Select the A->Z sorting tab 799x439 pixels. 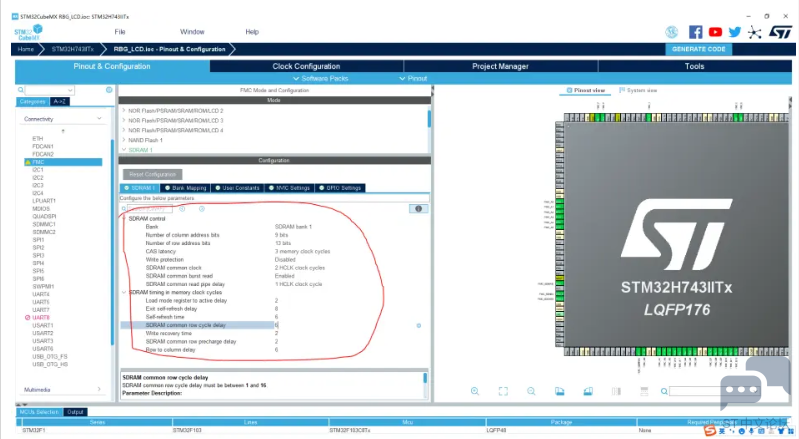(x=60, y=101)
